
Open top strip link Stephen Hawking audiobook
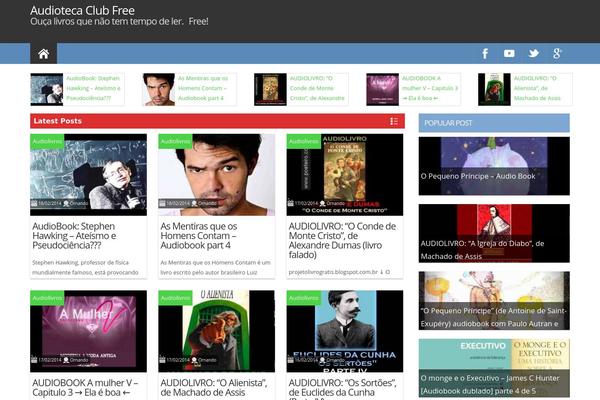pyautogui.click(x=93, y=88)
